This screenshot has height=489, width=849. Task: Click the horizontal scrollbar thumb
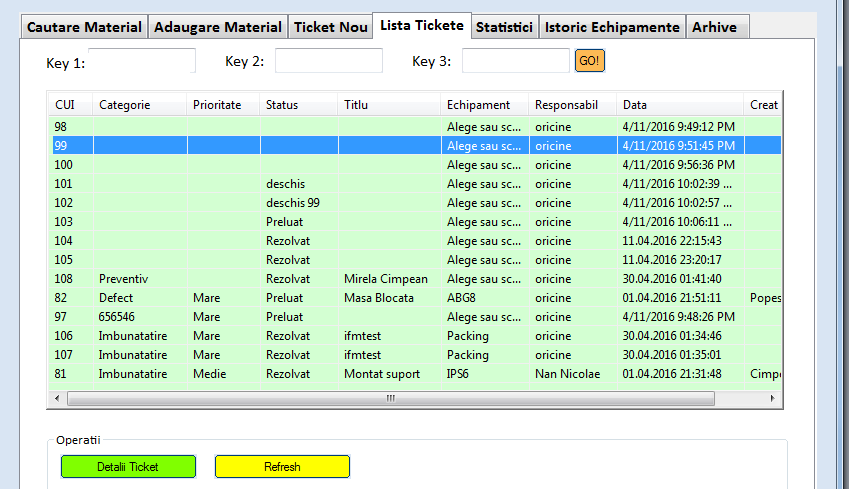[390, 399]
